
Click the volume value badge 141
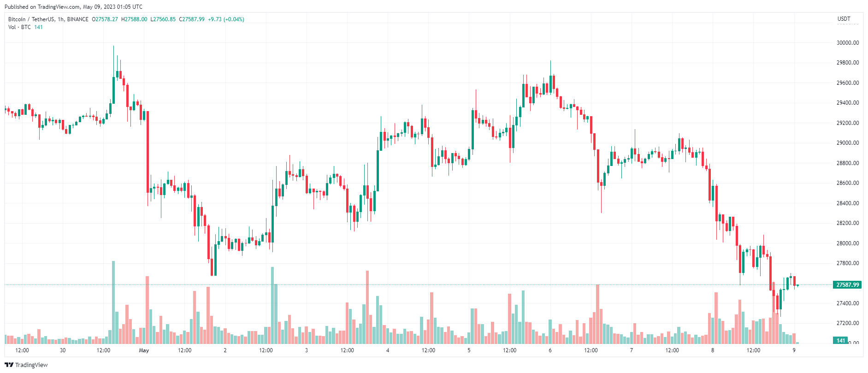coord(841,340)
